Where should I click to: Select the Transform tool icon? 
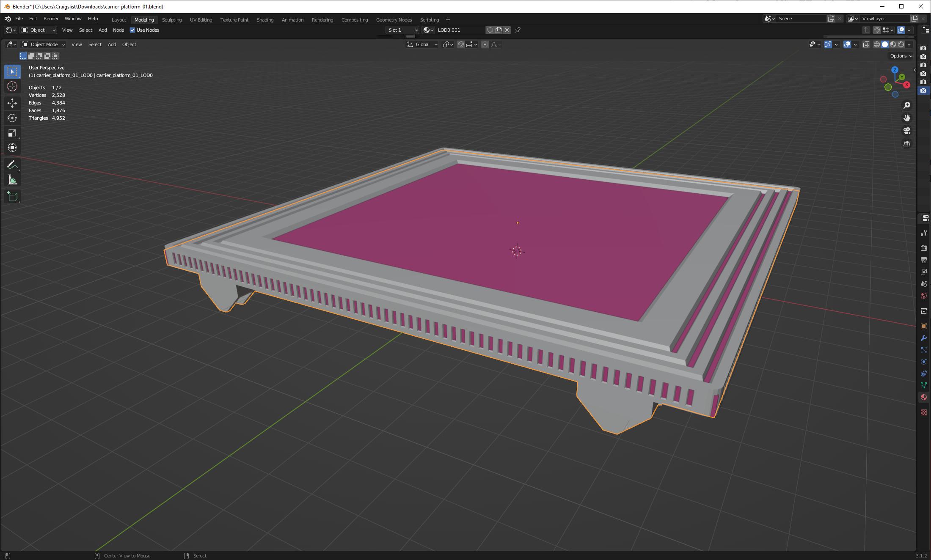point(12,148)
